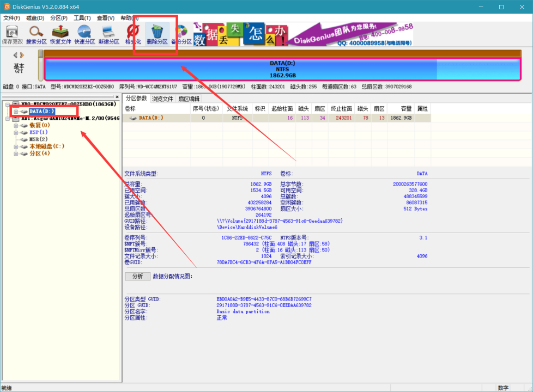Maximize the DiskGenius window
533x392 pixels.
coord(501,7)
